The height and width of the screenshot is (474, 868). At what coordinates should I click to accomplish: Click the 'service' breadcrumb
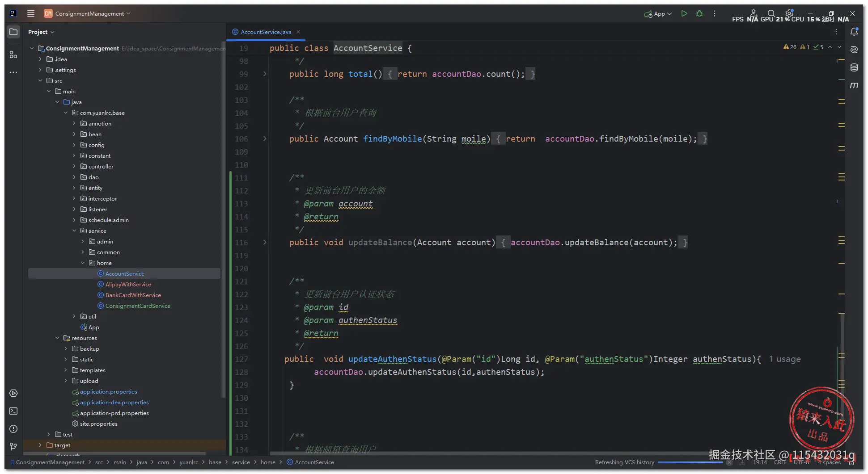(241, 462)
